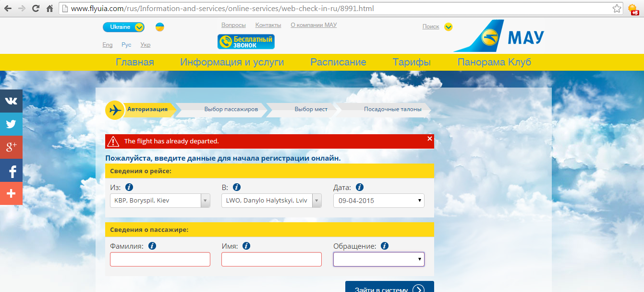Open the Расписание menu item
The width and height of the screenshot is (644, 292).
point(338,62)
